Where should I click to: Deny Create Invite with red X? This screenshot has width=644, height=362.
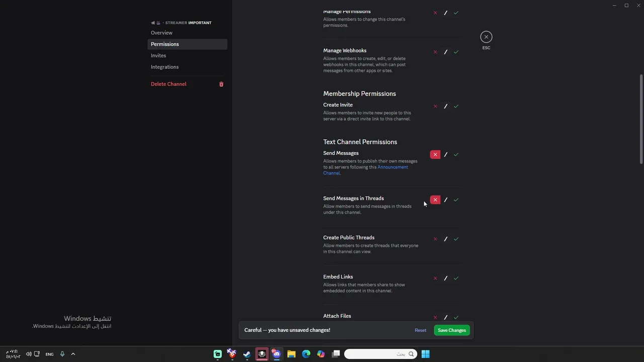tap(435, 106)
